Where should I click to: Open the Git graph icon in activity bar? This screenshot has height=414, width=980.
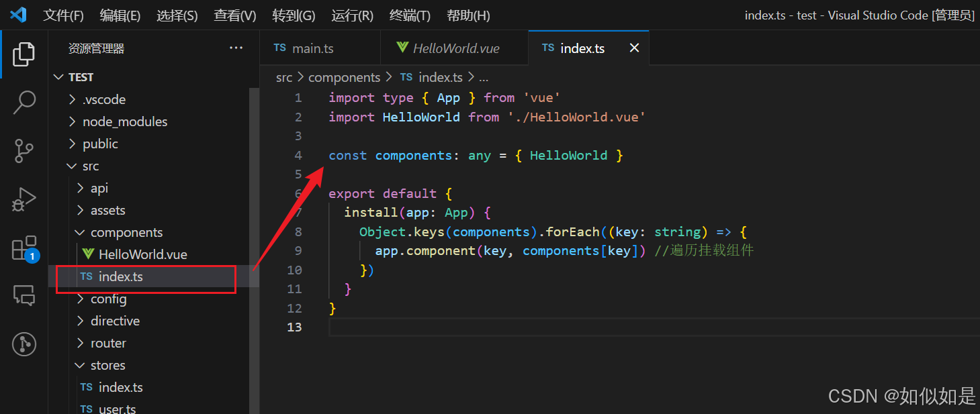pos(24,344)
